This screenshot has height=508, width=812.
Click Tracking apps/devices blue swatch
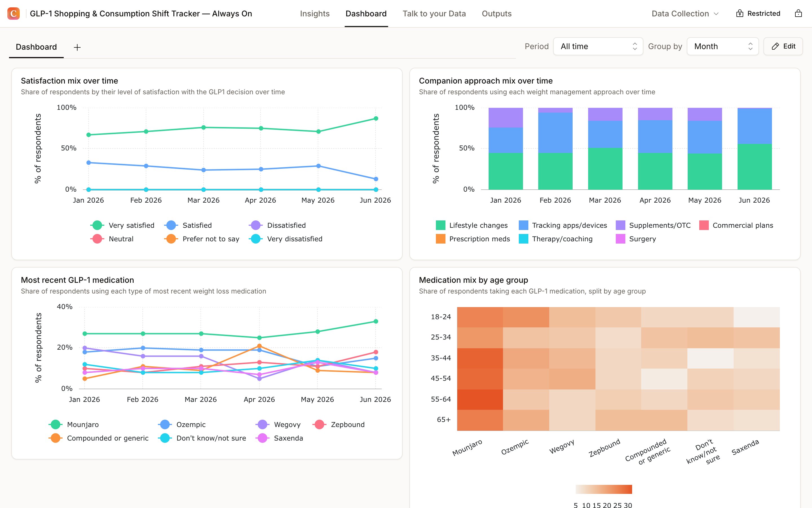(x=523, y=225)
